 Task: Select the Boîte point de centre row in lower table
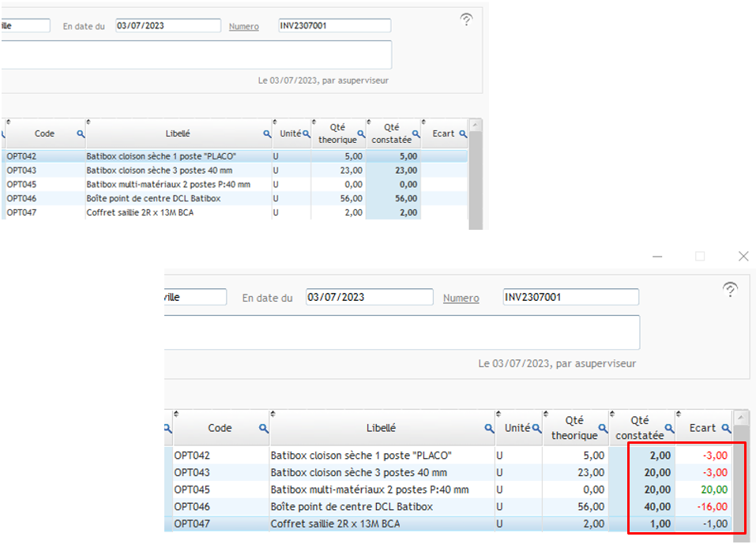[381, 506]
